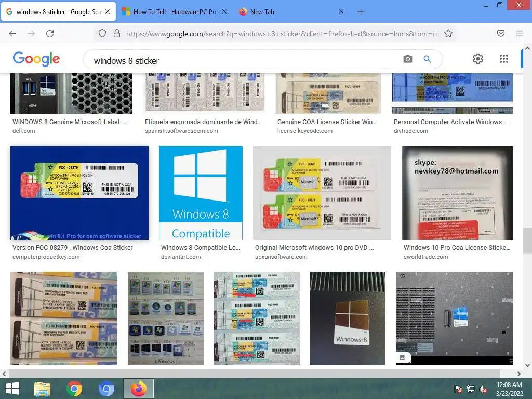Open the Windows Start menu
This screenshot has width=532, height=399.
click(x=12, y=389)
